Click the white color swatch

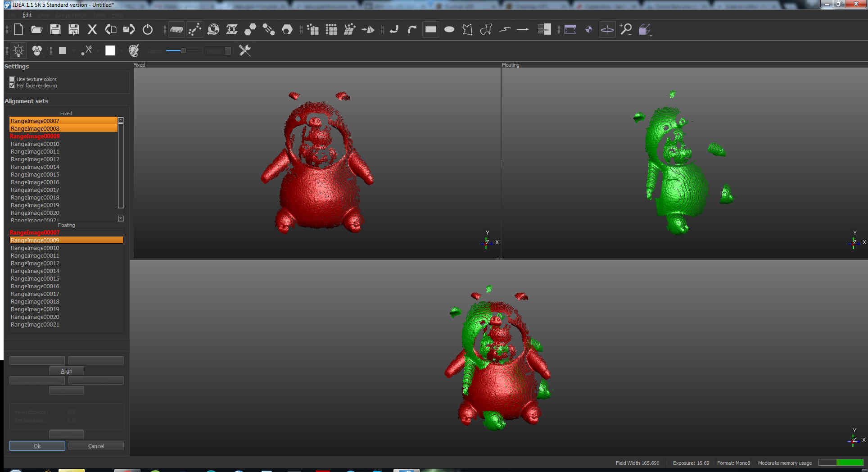click(x=110, y=50)
